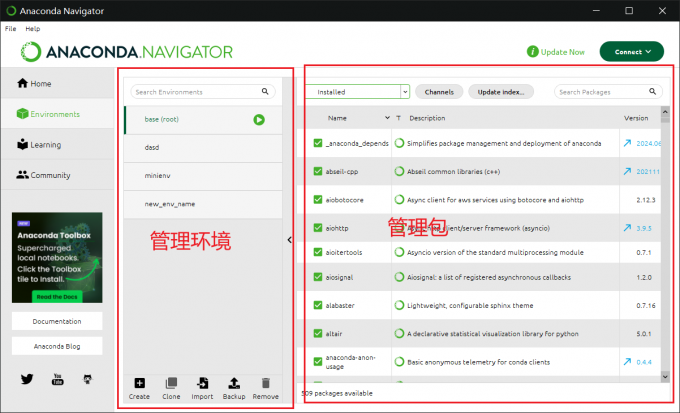Switch to the Community tab
The image size is (680, 413).
pyautogui.click(x=57, y=175)
